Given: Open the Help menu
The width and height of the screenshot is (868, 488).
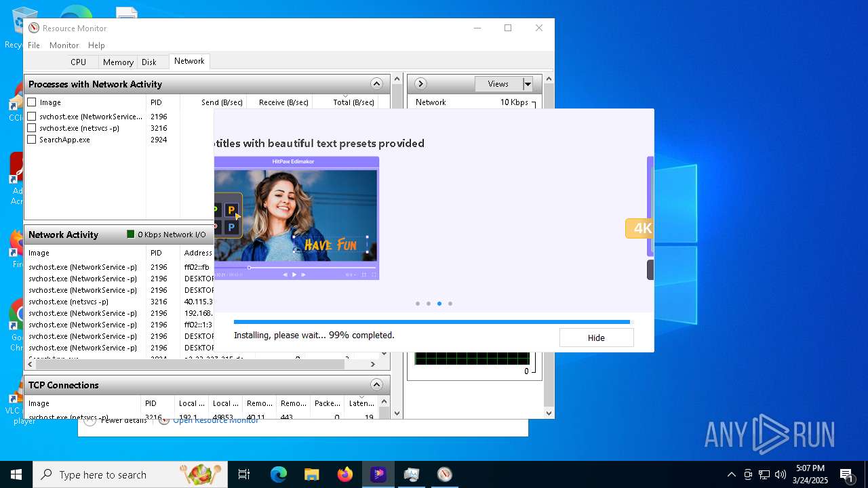Looking at the screenshot, I should point(96,45).
